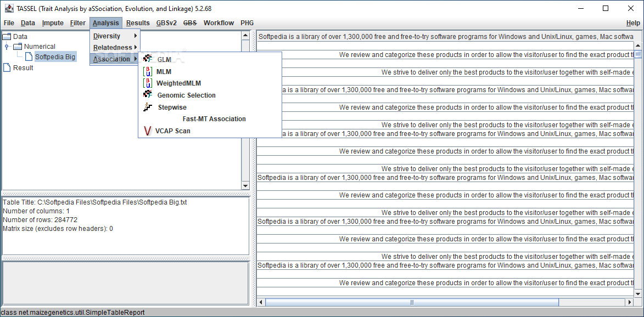Screen dimensions: 644x317
Task: Select Diversity in Analysis menu
Action: [115, 36]
